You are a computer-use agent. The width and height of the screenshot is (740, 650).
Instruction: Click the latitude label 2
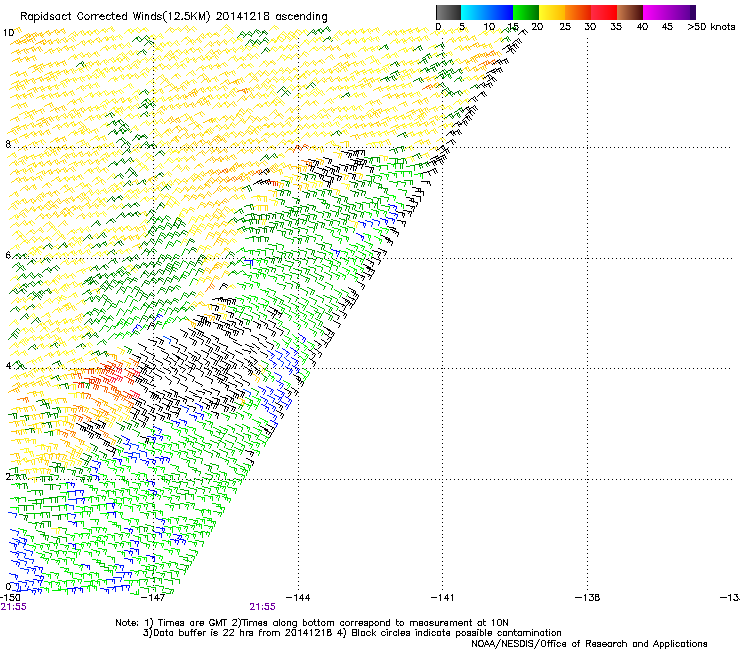[8, 477]
